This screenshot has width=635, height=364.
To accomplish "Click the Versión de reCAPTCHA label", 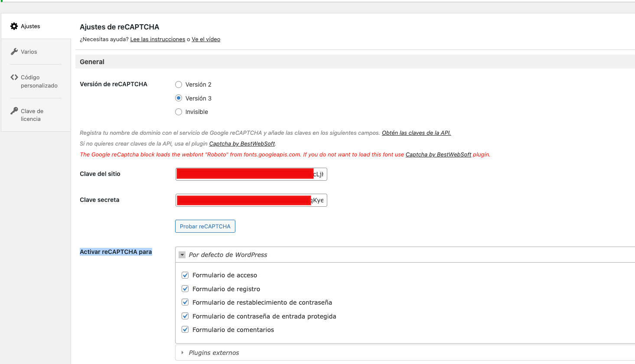I will click(114, 84).
